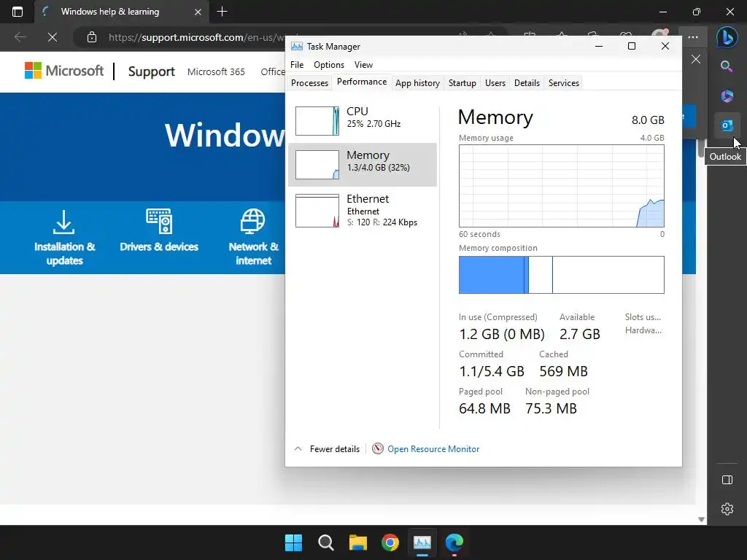Screen dimensions: 747x560
Task: Click the Microsoft logo on support page
Action: pyautogui.click(x=64, y=71)
